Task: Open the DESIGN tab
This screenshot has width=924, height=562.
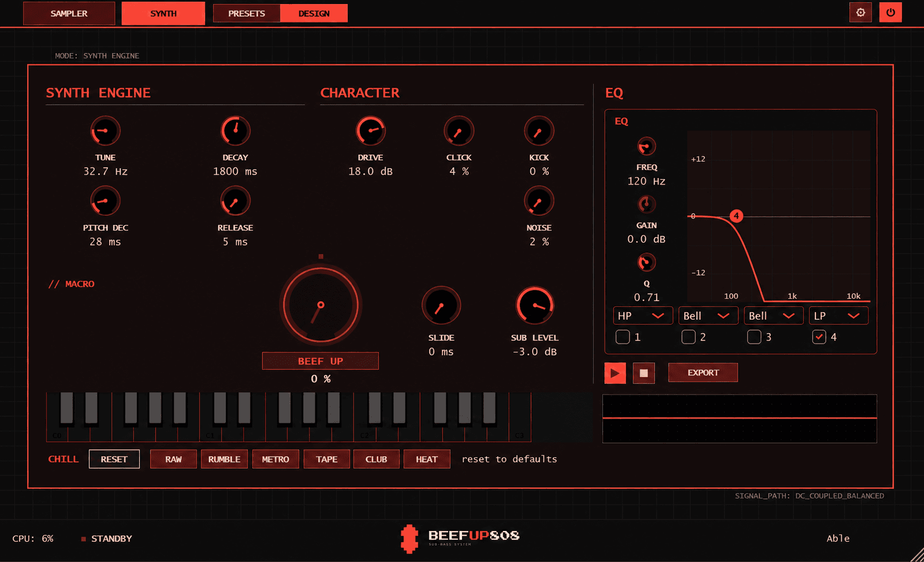Action: click(314, 13)
